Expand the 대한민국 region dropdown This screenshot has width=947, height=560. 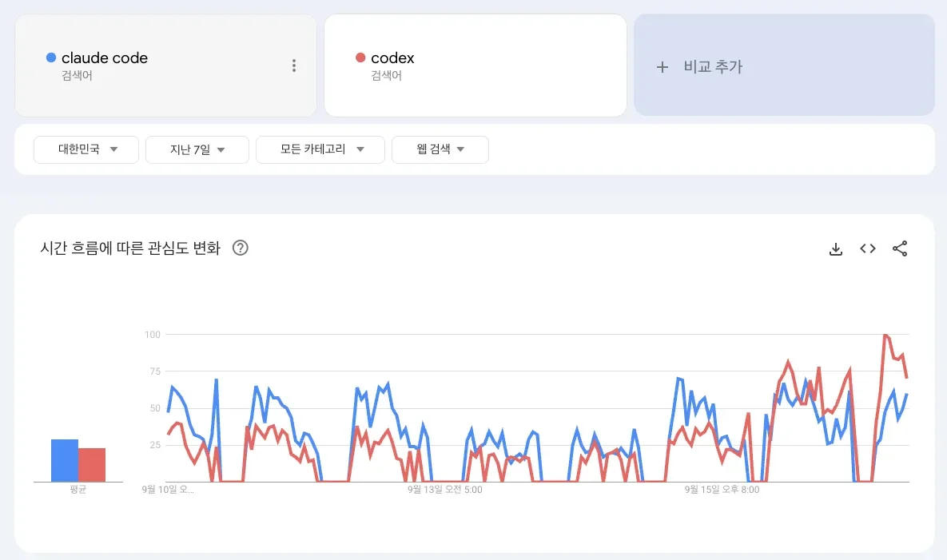[86, 149]
